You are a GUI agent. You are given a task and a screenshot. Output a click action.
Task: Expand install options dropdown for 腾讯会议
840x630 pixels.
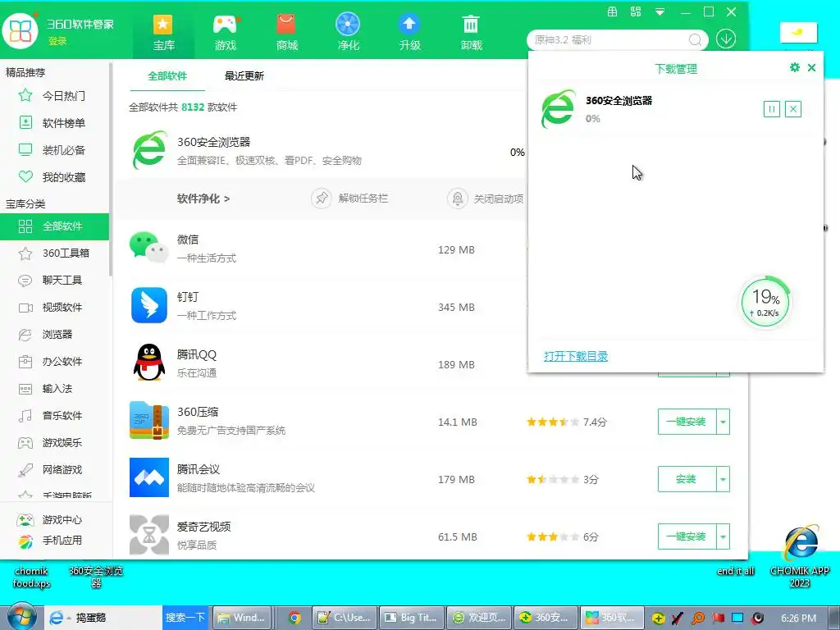[x=724, y=479]
